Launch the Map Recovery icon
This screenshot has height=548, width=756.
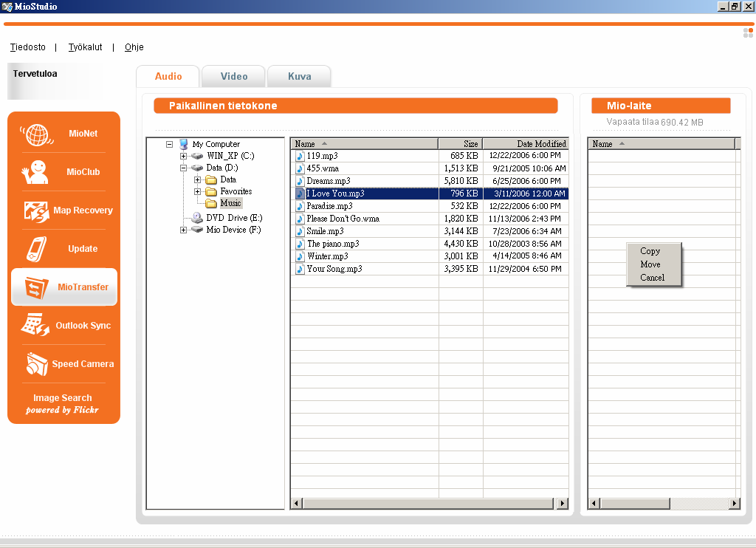36,211
